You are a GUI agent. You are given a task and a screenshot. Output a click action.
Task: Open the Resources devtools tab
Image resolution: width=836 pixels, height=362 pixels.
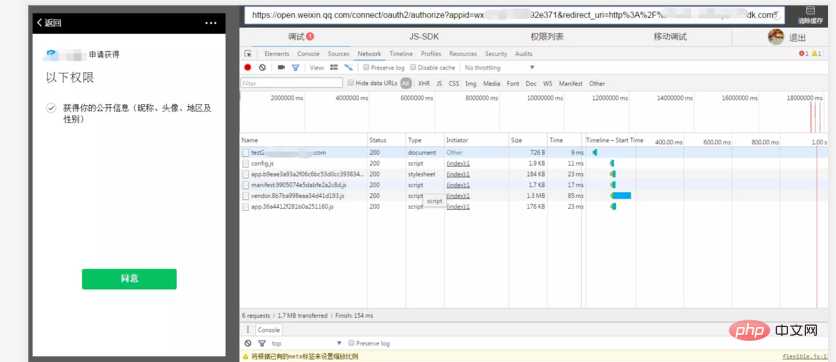pyautogui.click(x=463, y=54)
